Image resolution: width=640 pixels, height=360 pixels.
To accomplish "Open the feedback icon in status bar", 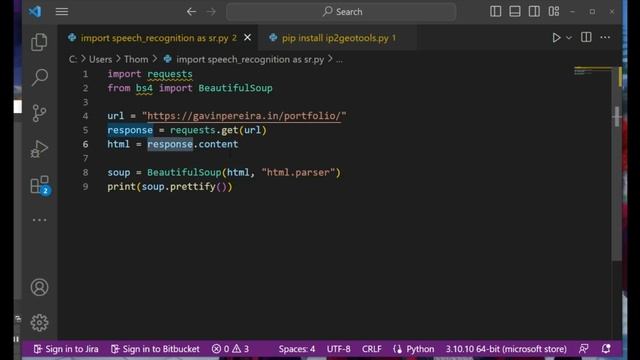I will tap(584, 349).
